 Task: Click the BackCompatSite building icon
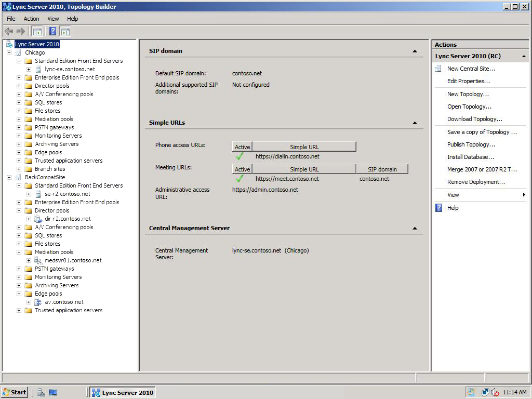tap(18, 177)
